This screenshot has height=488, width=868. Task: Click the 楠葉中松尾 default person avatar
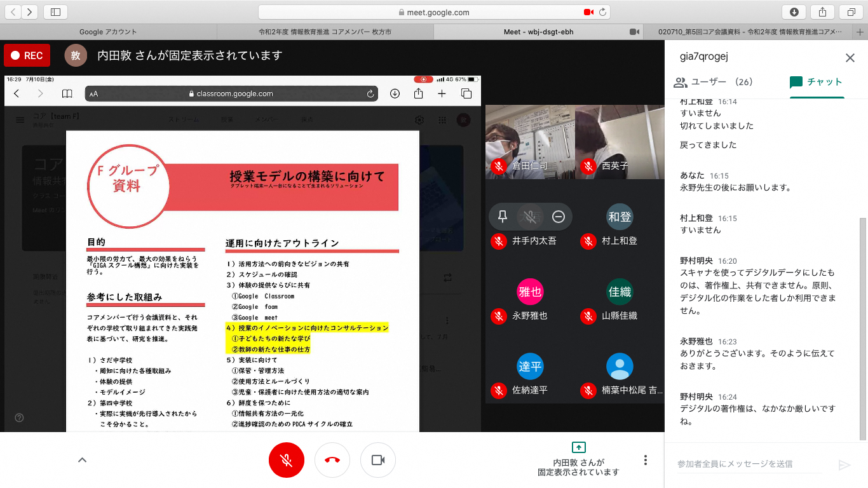pos(620,367)
